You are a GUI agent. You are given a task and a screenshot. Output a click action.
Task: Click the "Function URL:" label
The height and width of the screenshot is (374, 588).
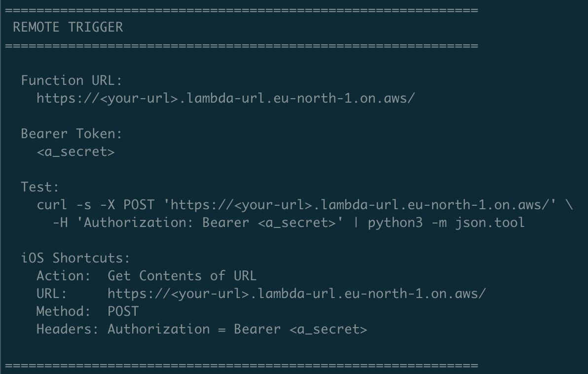[x=71, y=80]
